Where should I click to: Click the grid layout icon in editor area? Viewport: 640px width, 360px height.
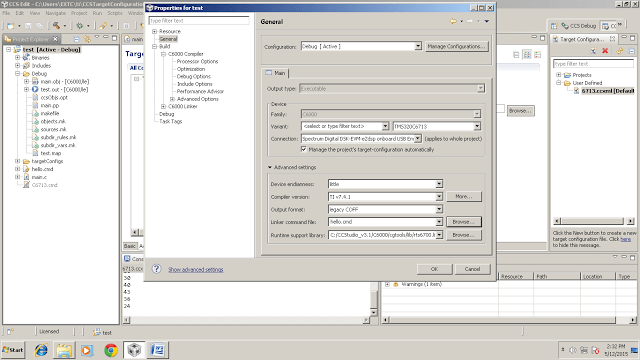(527, 55)
